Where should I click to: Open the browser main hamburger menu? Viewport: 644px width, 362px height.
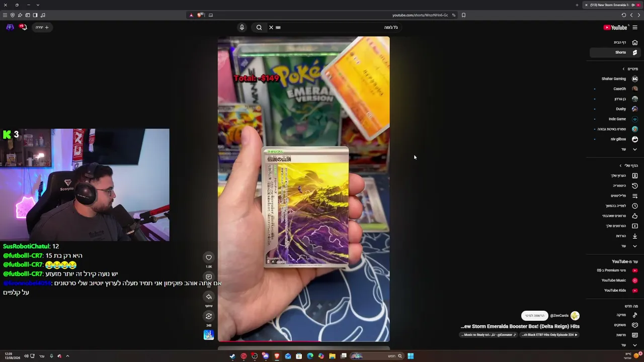[5, 15]
